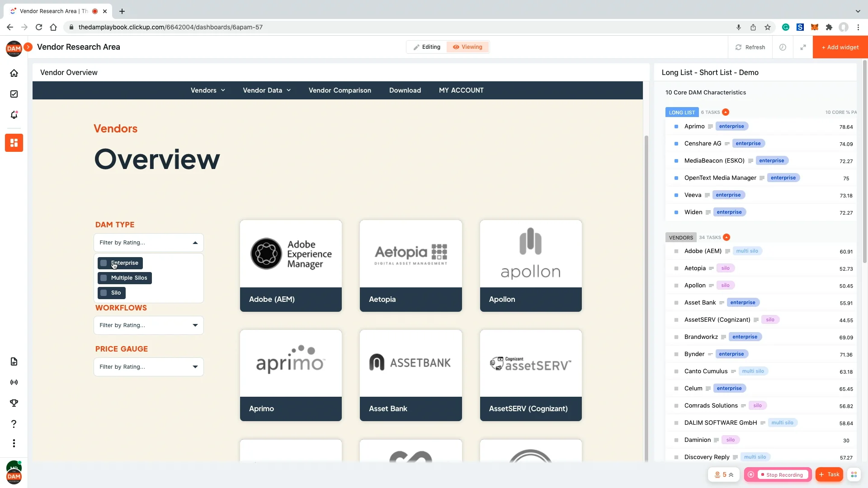Open the MY ACCOUNT menu item

(461, 90)
